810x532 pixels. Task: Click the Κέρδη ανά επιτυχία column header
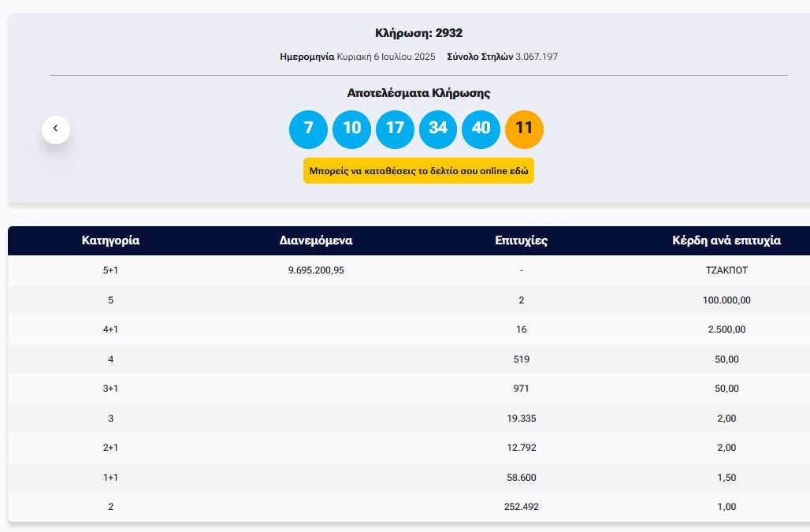pos(726,240)
